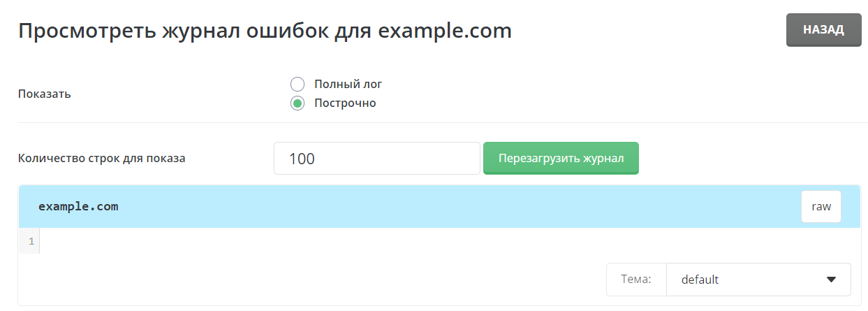This screenshot has width=868, height=311.
Task: Click the Полный лог option label
Action: click(x=348, y=85)
